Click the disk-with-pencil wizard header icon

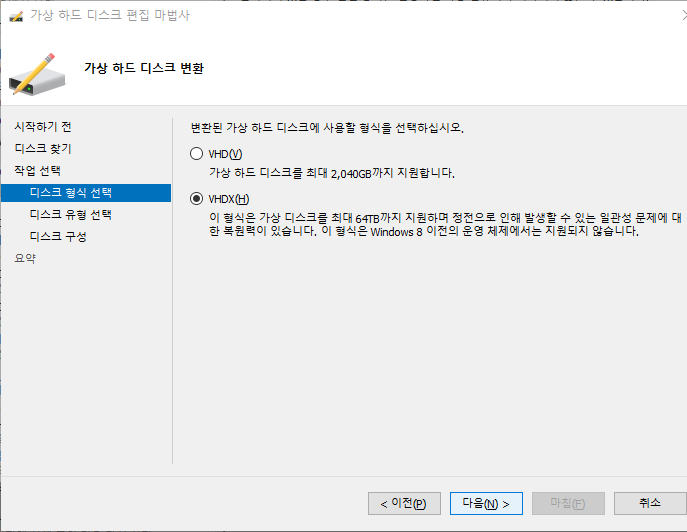click(37, 74)
